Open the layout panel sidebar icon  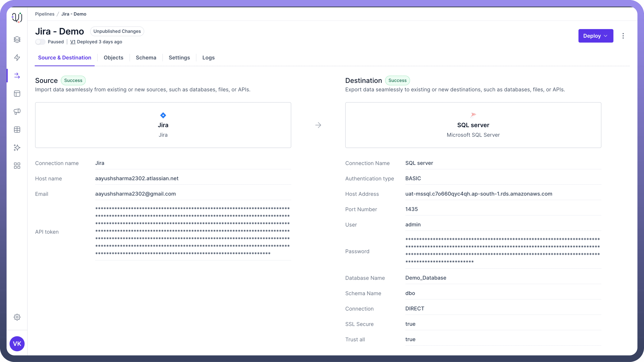[17, 94]
